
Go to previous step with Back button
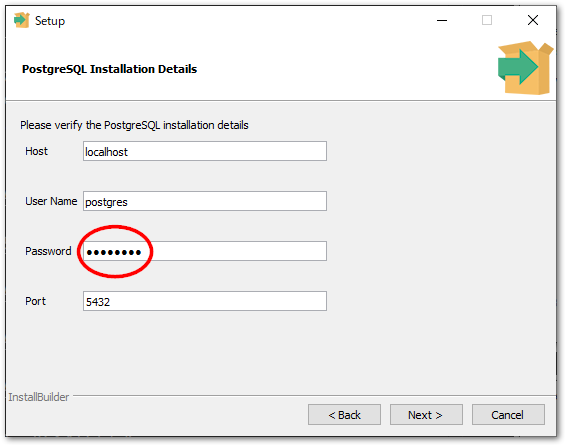pos(344,415)
